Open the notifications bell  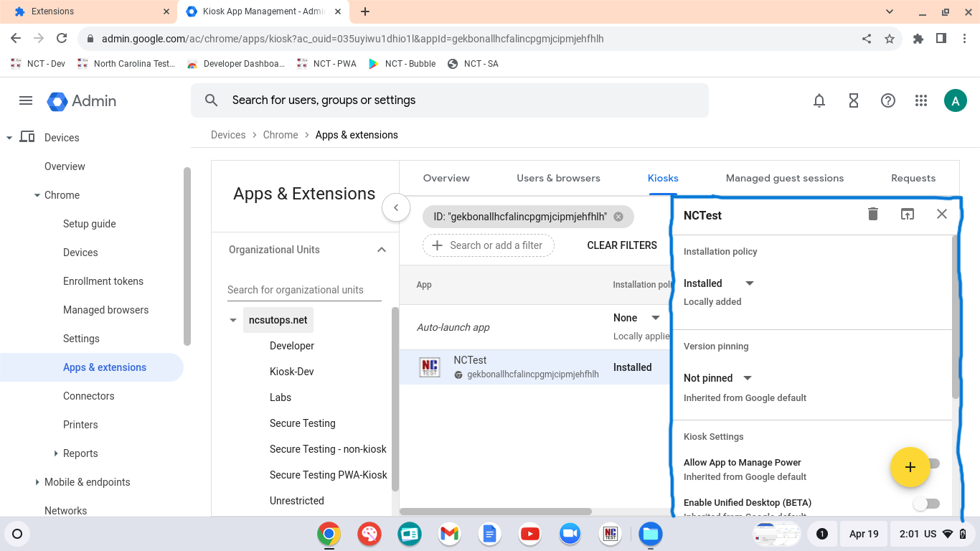tap(819, 100)
